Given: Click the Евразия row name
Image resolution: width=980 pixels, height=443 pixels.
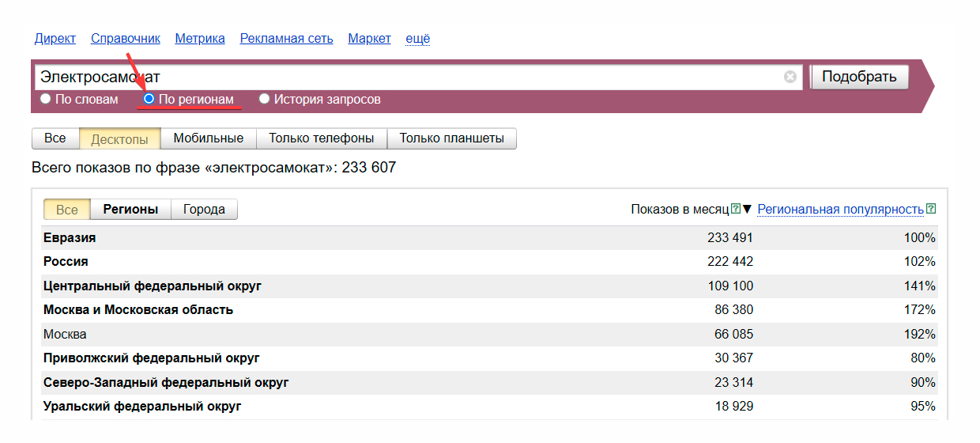Looking at the screenshot, I should [70, 238].
